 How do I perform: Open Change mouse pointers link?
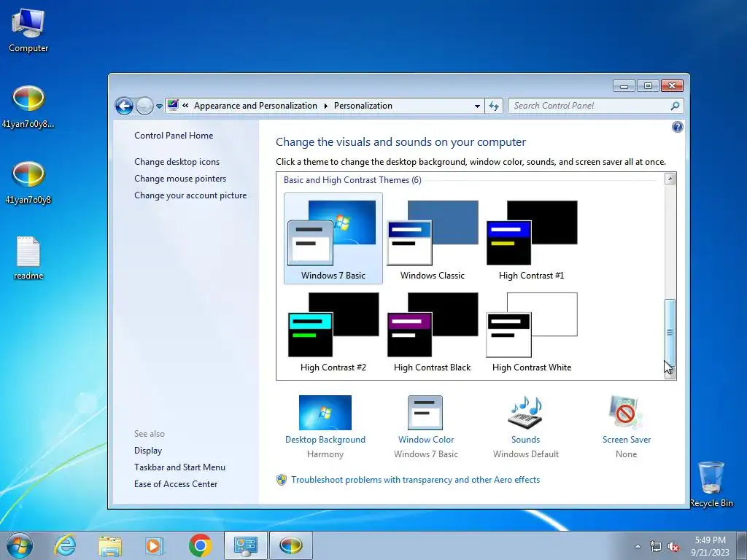pos(180,179)
